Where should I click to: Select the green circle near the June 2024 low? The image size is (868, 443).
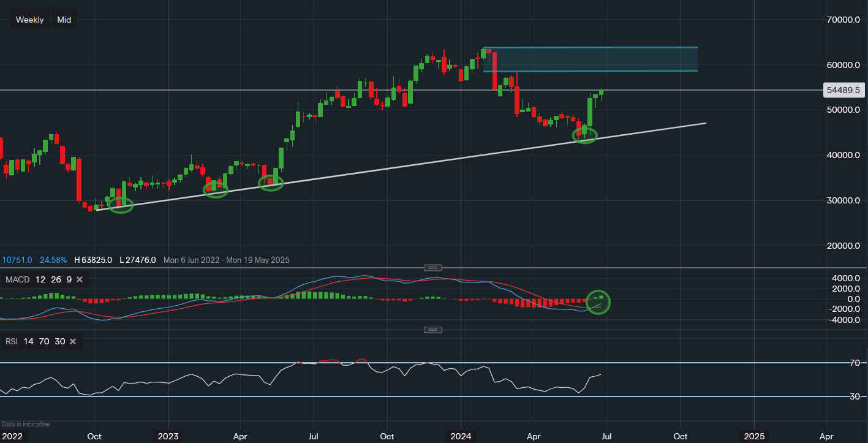click(584, 135)
